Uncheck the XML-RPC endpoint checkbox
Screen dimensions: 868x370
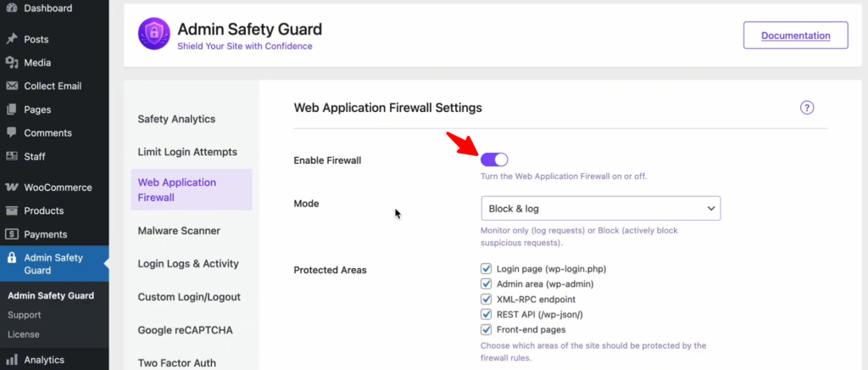(x=487, y=300)
